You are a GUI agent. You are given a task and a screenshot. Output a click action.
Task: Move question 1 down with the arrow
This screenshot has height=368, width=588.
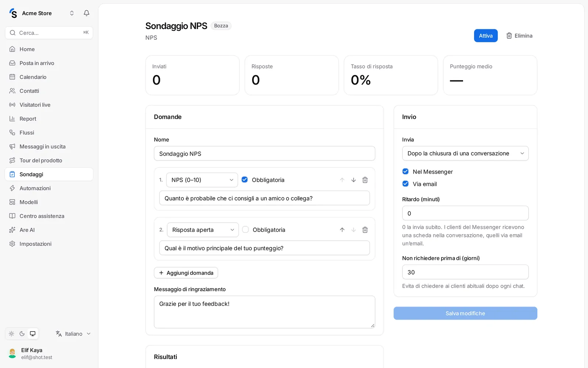(354, 180)
